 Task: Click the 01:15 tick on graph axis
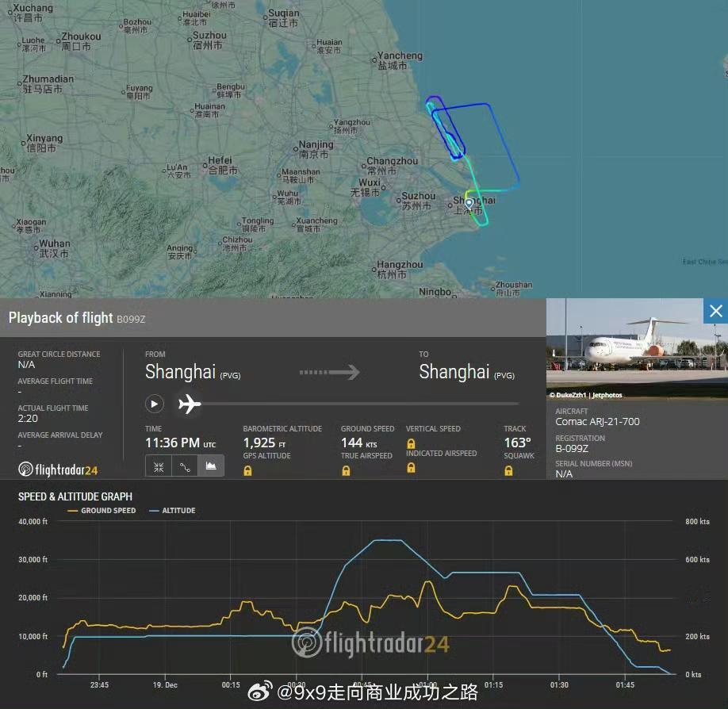pyautogui.click(x=493, y=685)
